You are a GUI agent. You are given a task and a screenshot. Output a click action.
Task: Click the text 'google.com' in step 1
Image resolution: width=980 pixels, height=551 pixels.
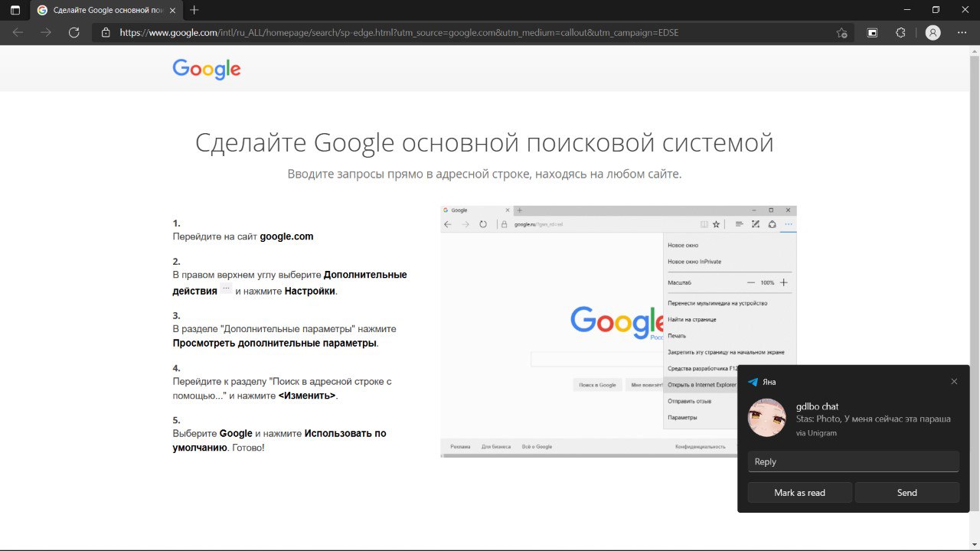click(x=286, y=236)
